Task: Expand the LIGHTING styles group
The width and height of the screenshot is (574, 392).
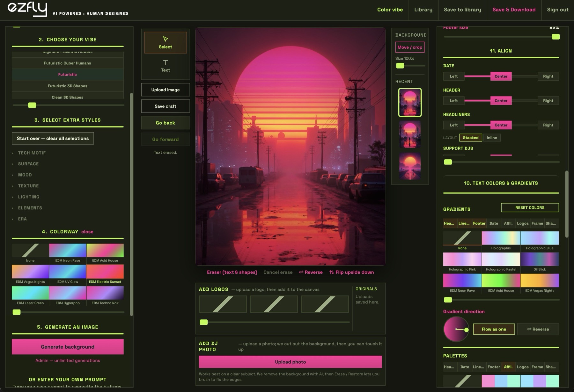Action: [x=28, y=197]
